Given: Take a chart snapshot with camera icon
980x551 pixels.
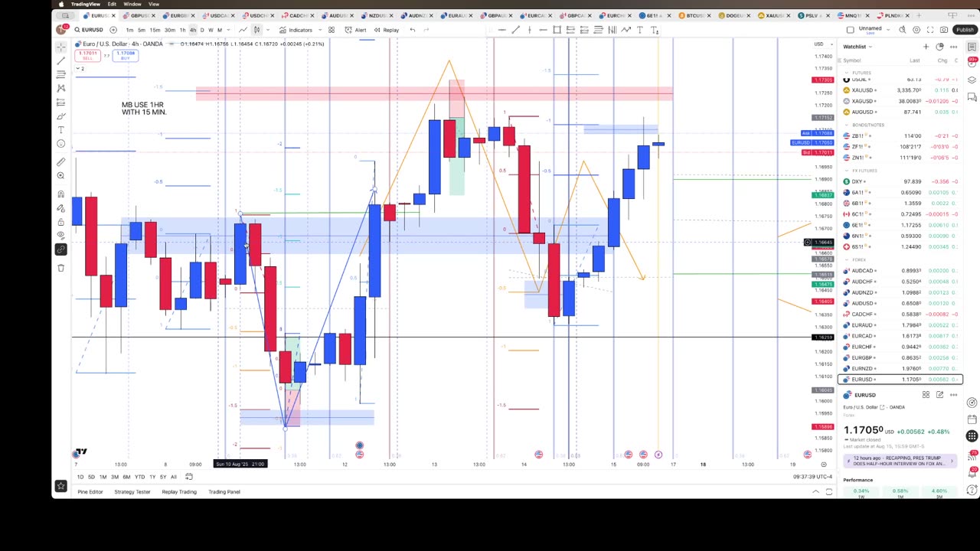Looking at the screenshot, I should [x=944, y=30].
